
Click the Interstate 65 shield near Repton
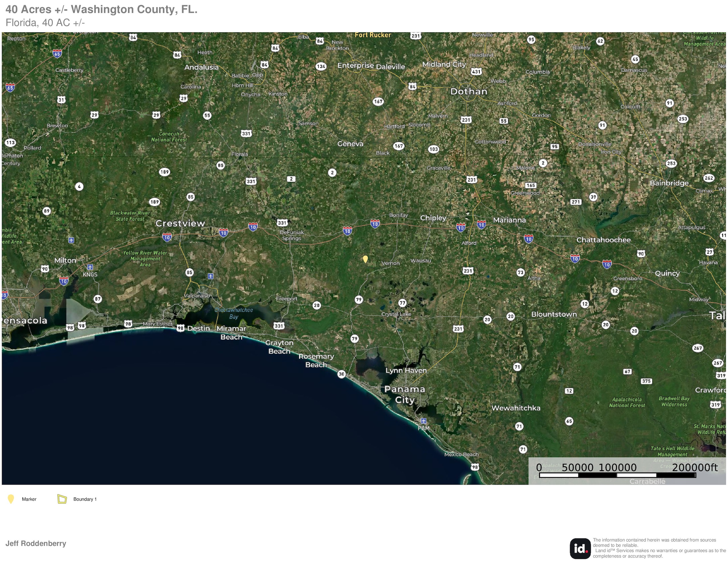[x=57, y=54]
